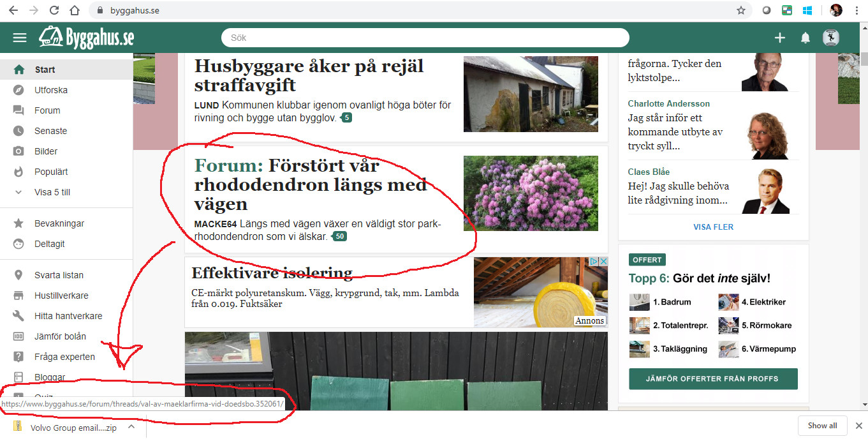Open download options arrow for Volvo zip
This screenshot has height=441, width=868.
point(131,427)
